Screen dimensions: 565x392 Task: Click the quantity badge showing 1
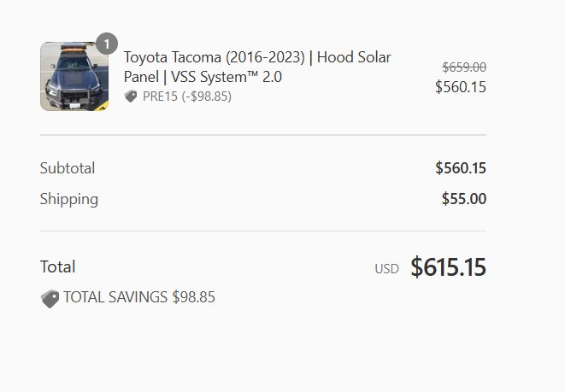pos(107,44)
